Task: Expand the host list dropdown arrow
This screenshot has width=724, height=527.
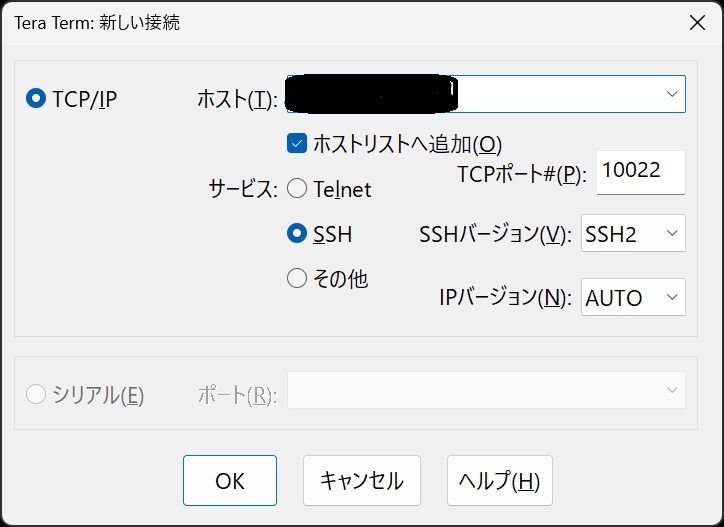Action: point(671,94)
